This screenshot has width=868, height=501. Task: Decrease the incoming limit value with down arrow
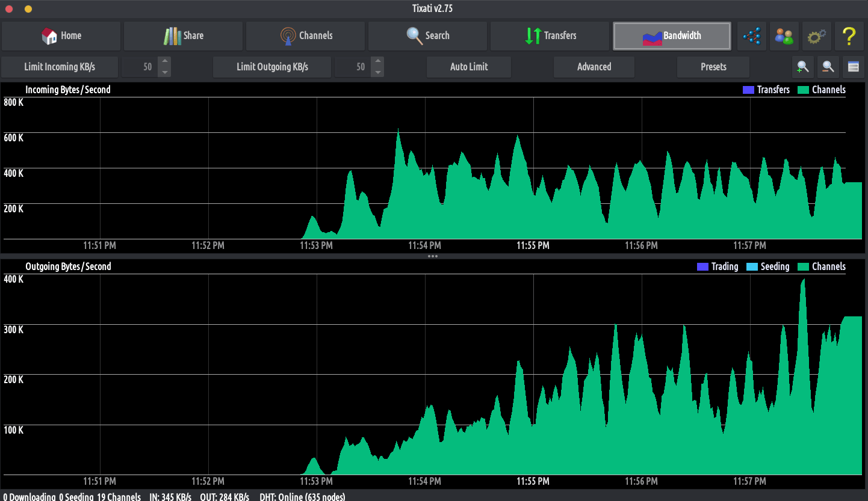[x=164, y=72]
